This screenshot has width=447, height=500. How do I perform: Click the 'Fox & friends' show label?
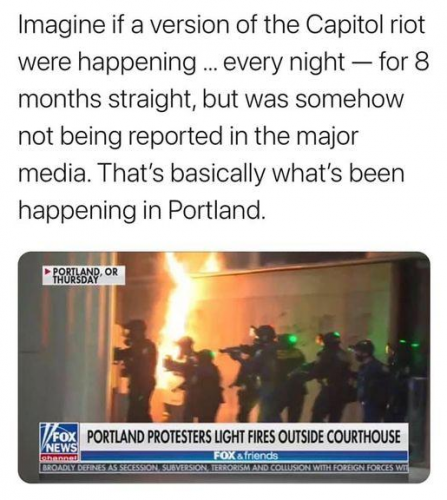[x=246, y=455]
